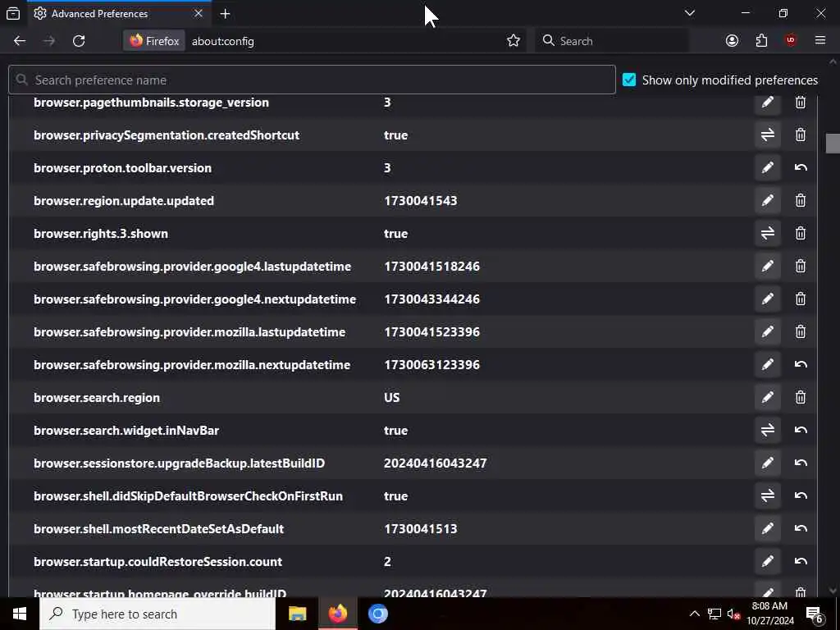Open the Windows notification center
Screen dimensions: 840x630
tap(815, 614)
